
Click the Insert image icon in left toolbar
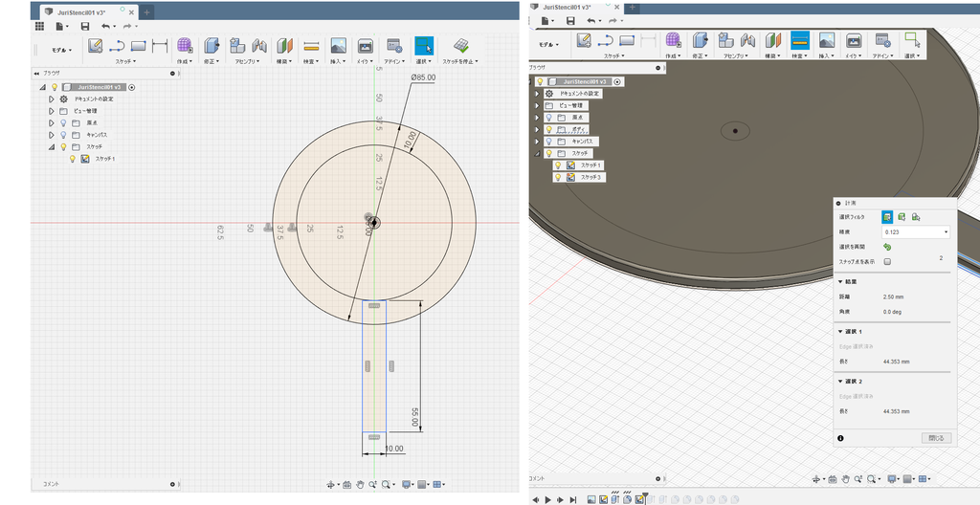[x=338, y=45]
